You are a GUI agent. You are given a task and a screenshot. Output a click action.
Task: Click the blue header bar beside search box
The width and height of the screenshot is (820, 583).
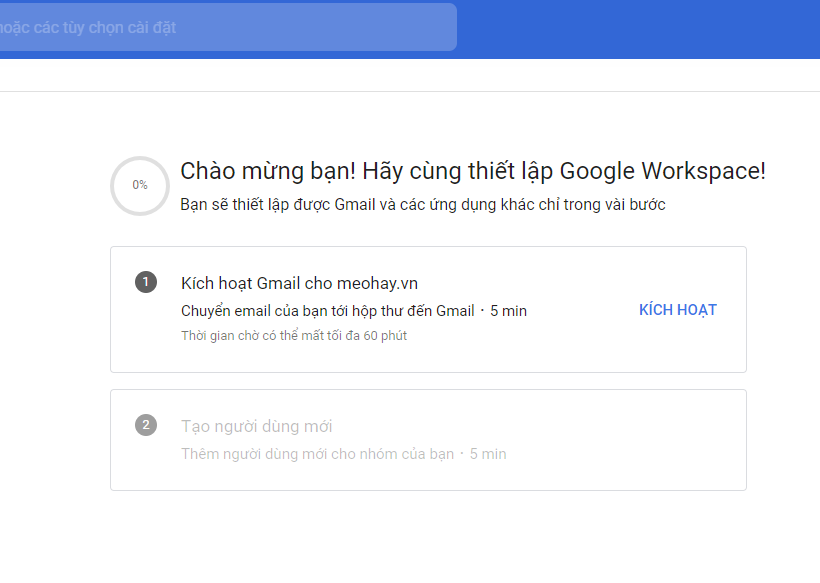638,29
